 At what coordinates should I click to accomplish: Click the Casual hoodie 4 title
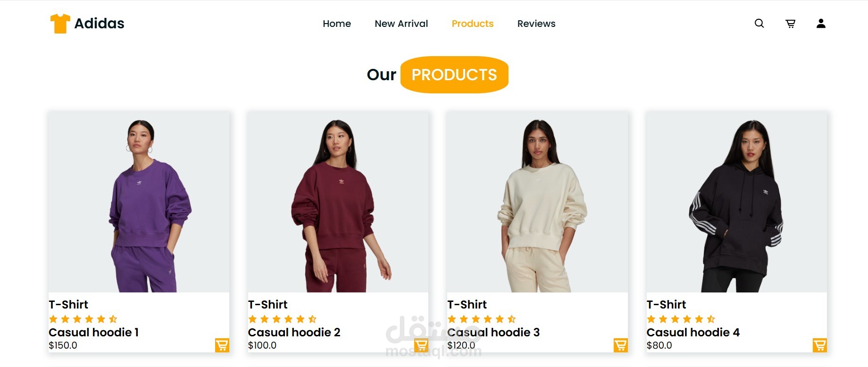[x=693, y=333]
